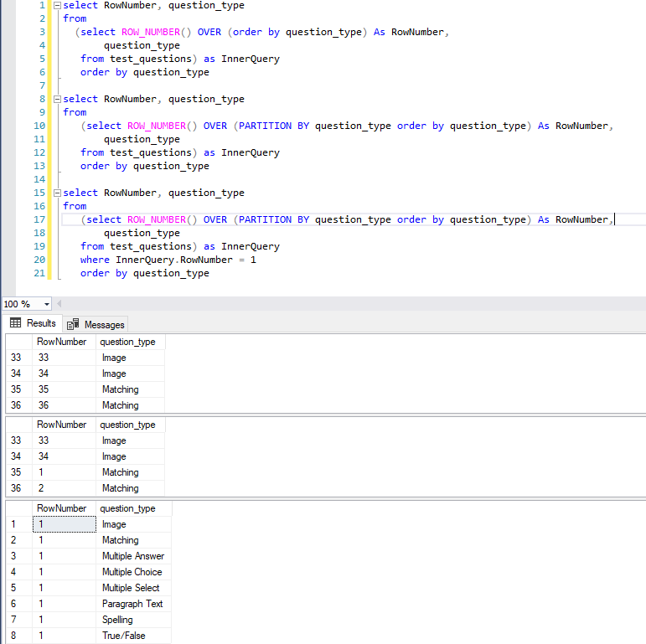Click the horizontal scrollbar left arrow

59,304
